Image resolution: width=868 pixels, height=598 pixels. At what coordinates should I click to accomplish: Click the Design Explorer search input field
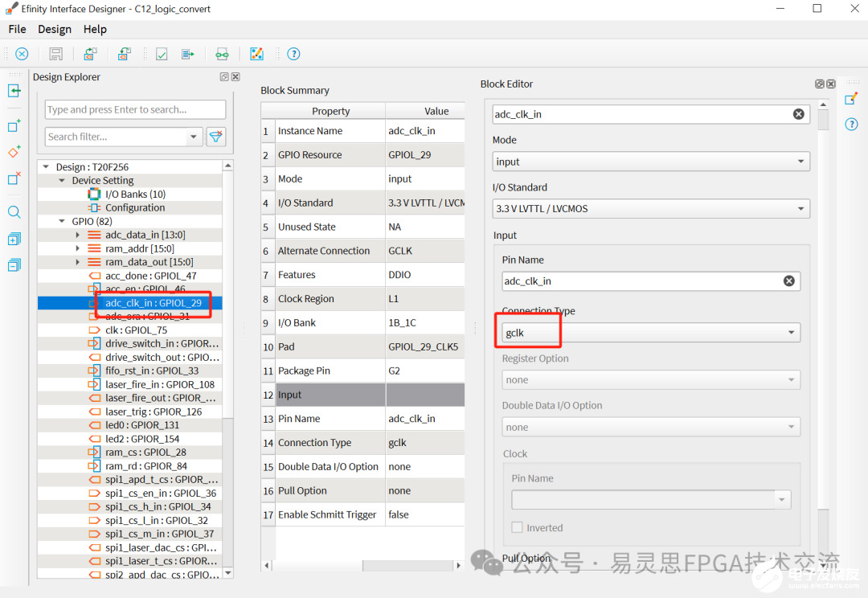[135, 109]
